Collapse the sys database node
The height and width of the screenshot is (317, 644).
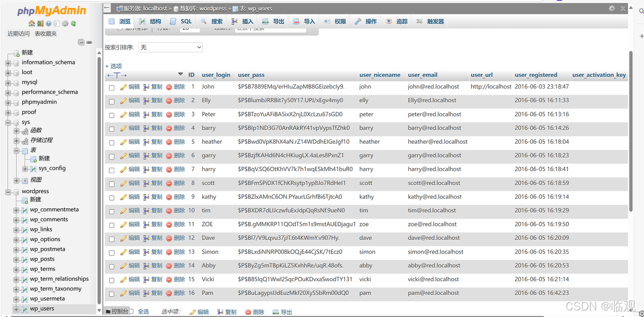coord(8,122)
